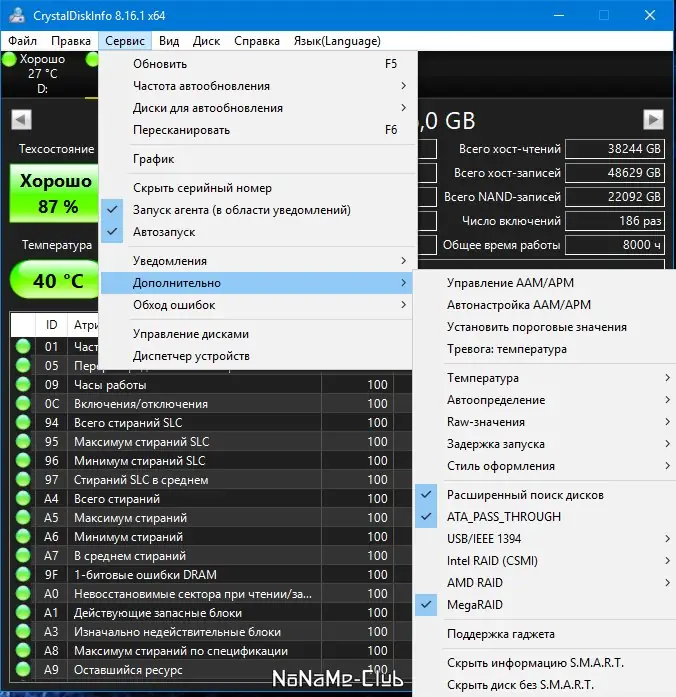Image resolution: width=676 pixels, height=697 pixels.
Task: Click green status dot for attribute 95
Action: coord(23,441)
